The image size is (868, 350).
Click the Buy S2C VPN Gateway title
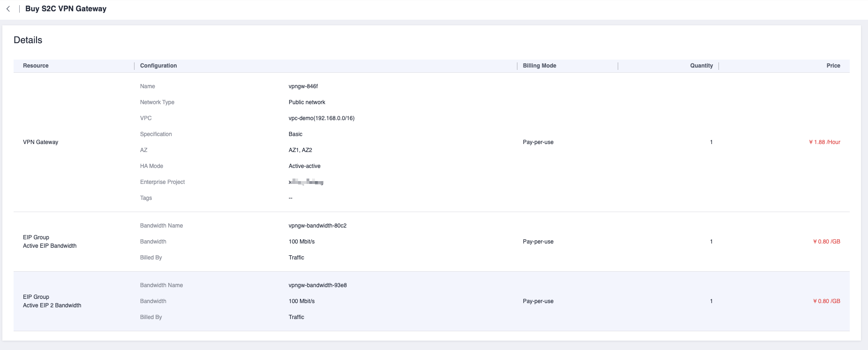(x=66, y=9)
